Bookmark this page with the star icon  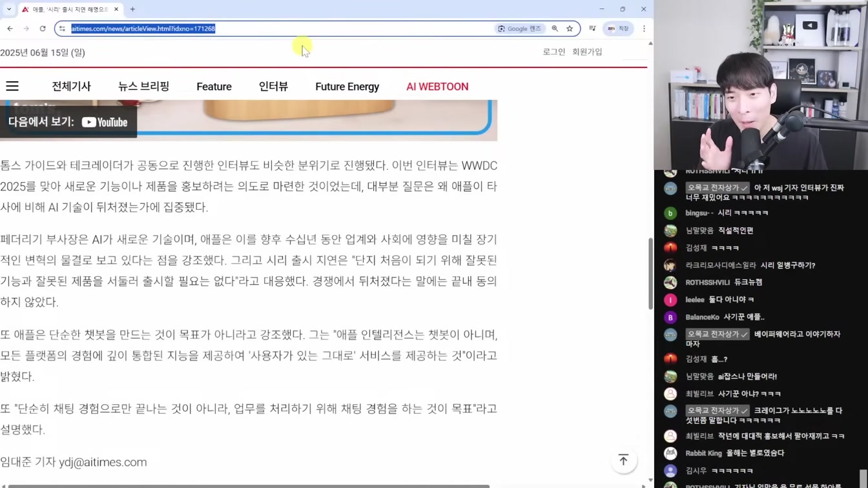(570, 28)
